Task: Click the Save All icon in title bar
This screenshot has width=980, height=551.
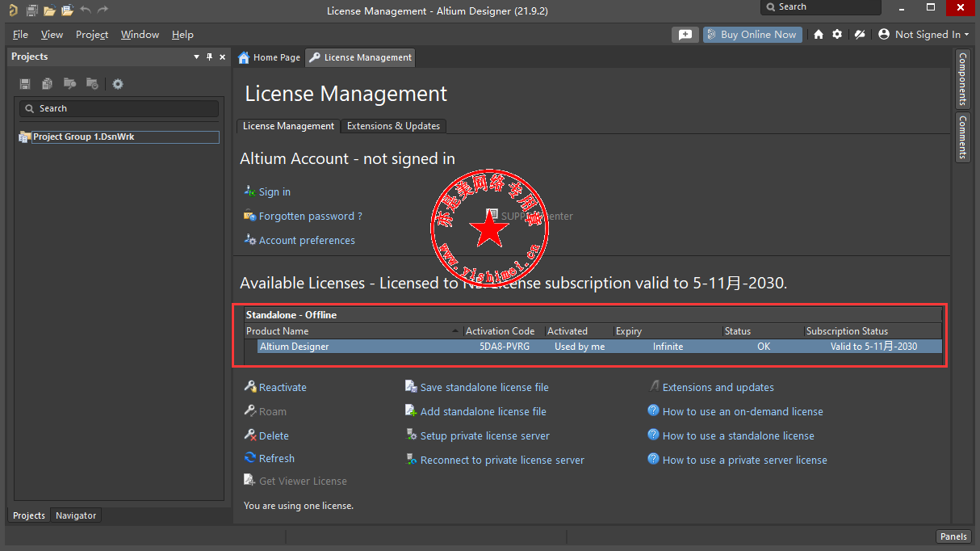Action: tap(32, 11)
